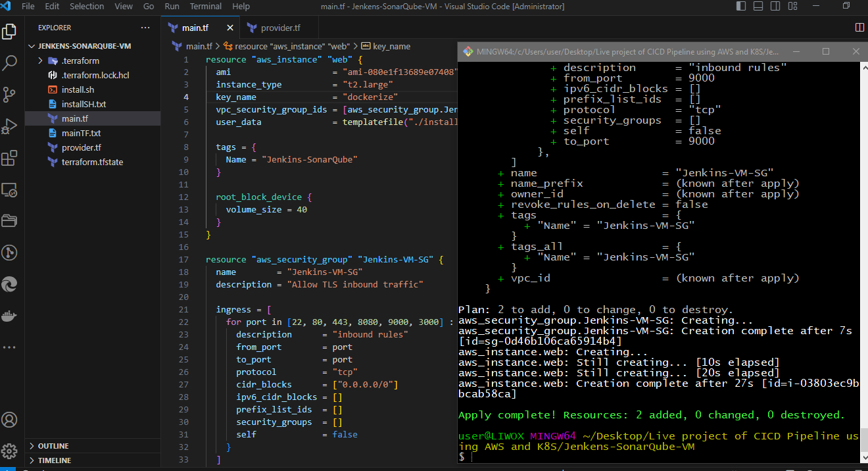Image resolution: width=868 pixels, height=471 pixels.
Task: Open the Accounts menu icon
Action: (10, 420)
